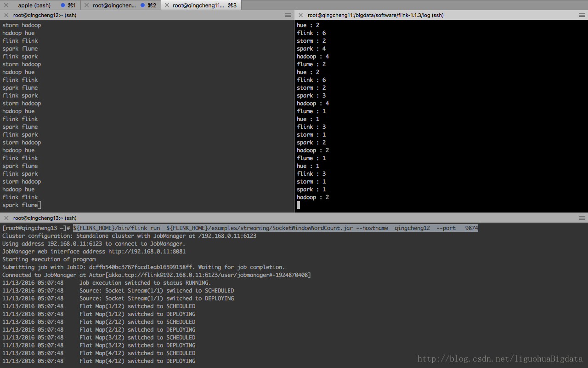The width and height of the screenshot is (588, 368).
Task: Click 'Flat Map(4/12) switched to SCHEDULED'
Action: [137, 353]
